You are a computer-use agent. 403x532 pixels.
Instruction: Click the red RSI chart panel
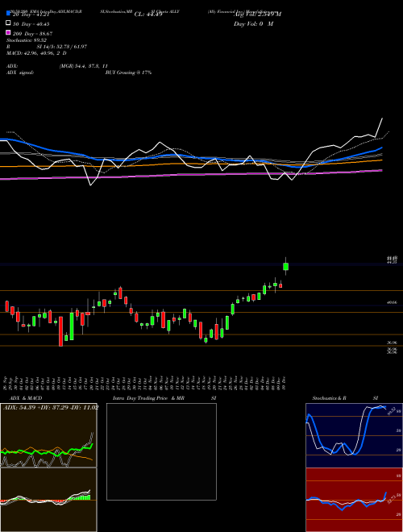point(354,500)
